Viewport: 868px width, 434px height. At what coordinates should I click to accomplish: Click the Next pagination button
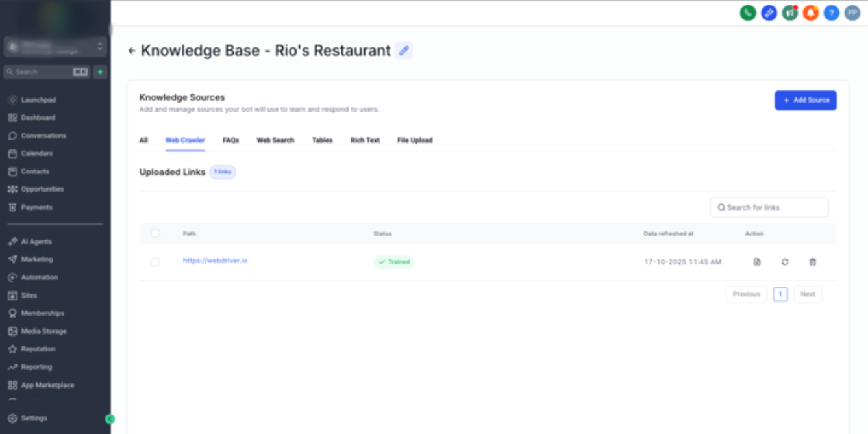pos(808,294)
